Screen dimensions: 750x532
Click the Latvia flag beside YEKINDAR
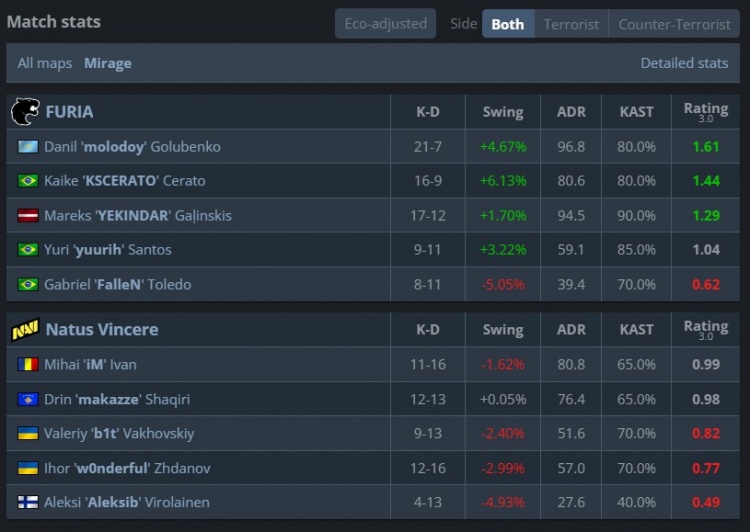point(28,216)
